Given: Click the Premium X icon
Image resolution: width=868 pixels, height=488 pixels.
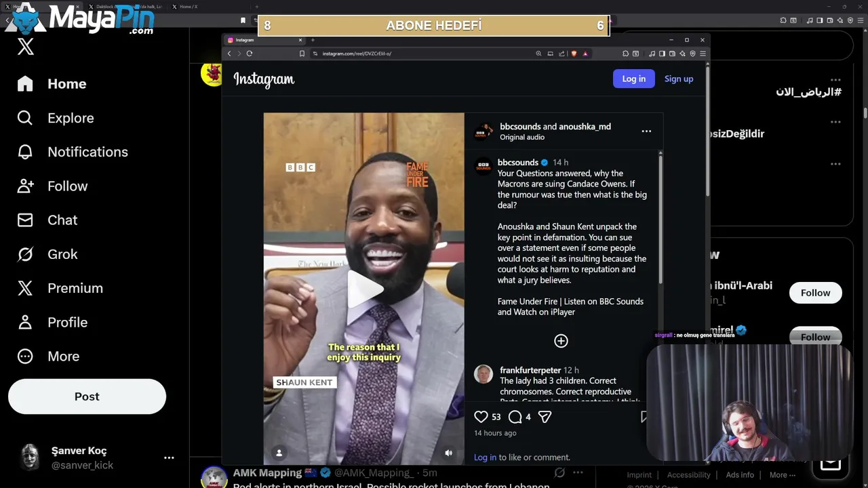Looking at the screenshot, I should 25,288.
